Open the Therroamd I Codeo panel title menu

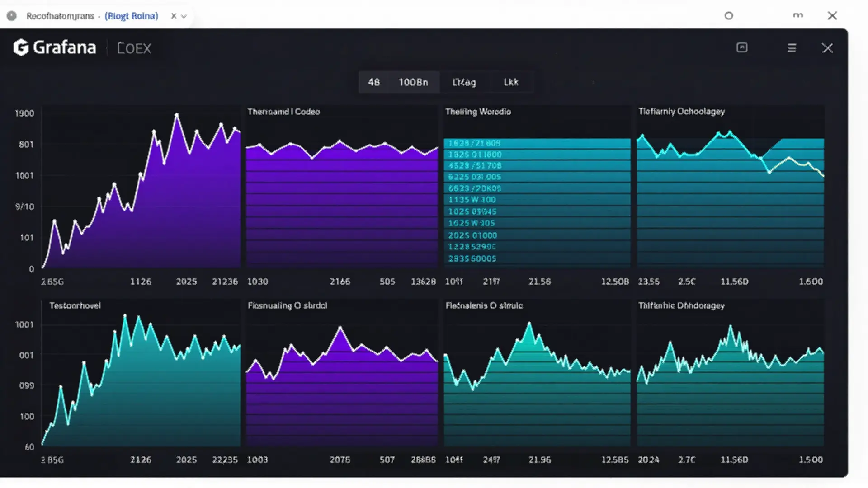283,112
